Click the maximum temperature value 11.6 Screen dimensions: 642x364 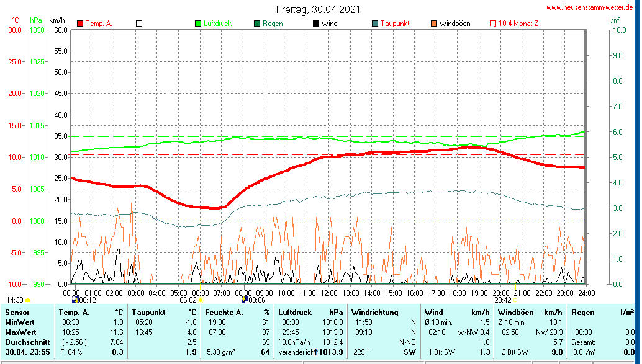coord(117,332)
